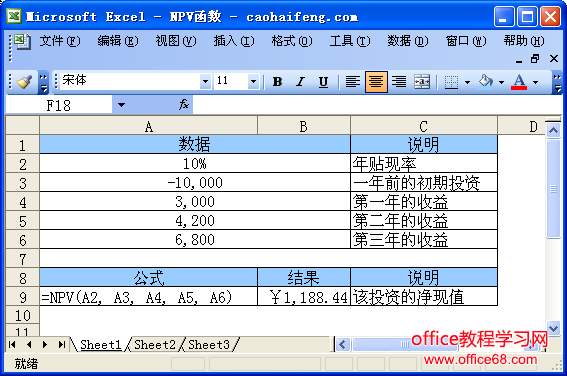The image size is (567, 376).
Task: Open the 编辑(E) menu
Action: click(x=118, y=41)
